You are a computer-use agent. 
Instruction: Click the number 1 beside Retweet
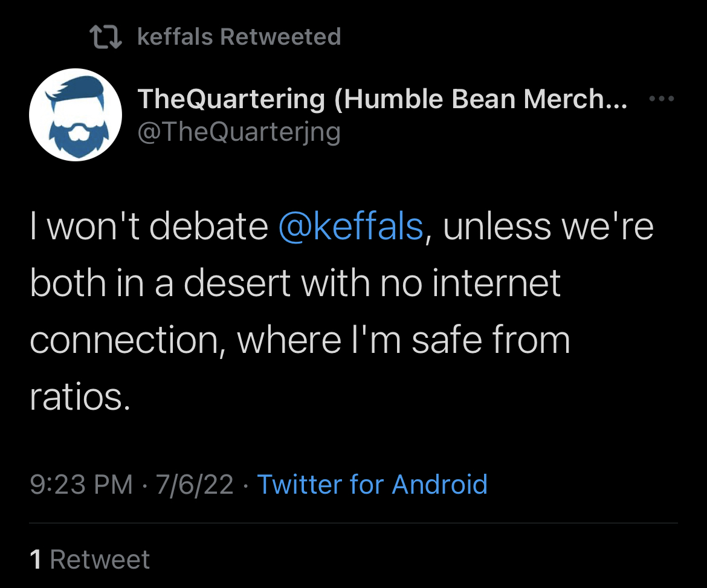(36, 560)
